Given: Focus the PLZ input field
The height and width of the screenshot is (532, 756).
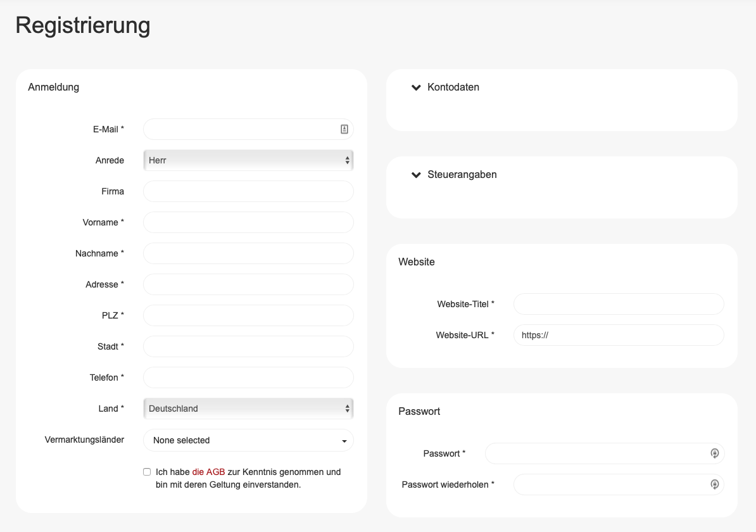Looking at the screenshot, I should [248, 315].
